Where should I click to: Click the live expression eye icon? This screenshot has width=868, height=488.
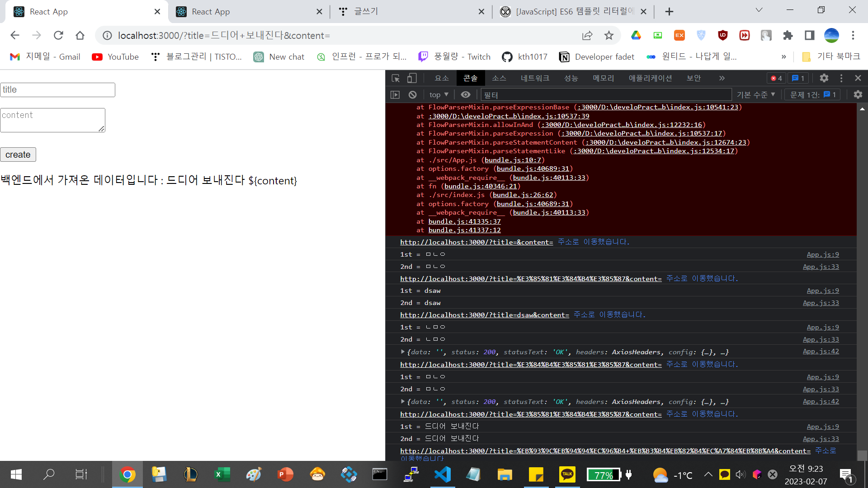pos(465,94)
